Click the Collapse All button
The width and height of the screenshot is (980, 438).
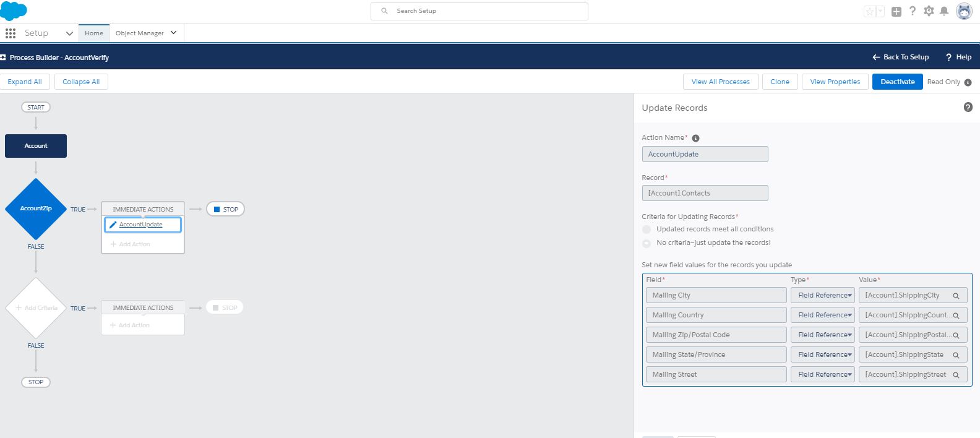(x=81, y=82)
